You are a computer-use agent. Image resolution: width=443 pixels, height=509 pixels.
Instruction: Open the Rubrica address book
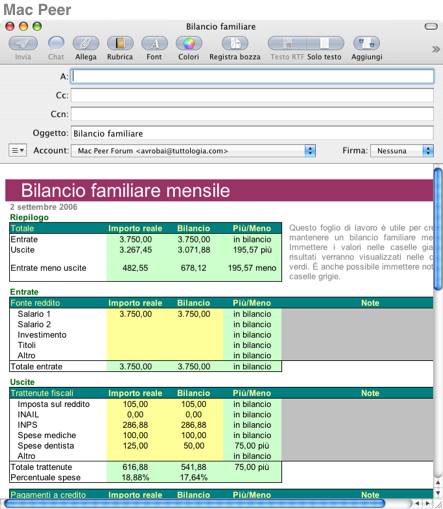(x=120, y=43)
